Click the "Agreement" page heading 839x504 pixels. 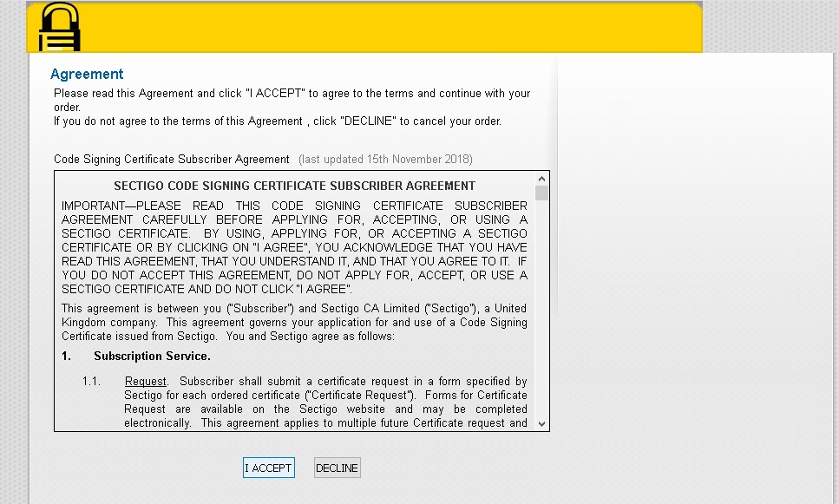pos(87,75)
